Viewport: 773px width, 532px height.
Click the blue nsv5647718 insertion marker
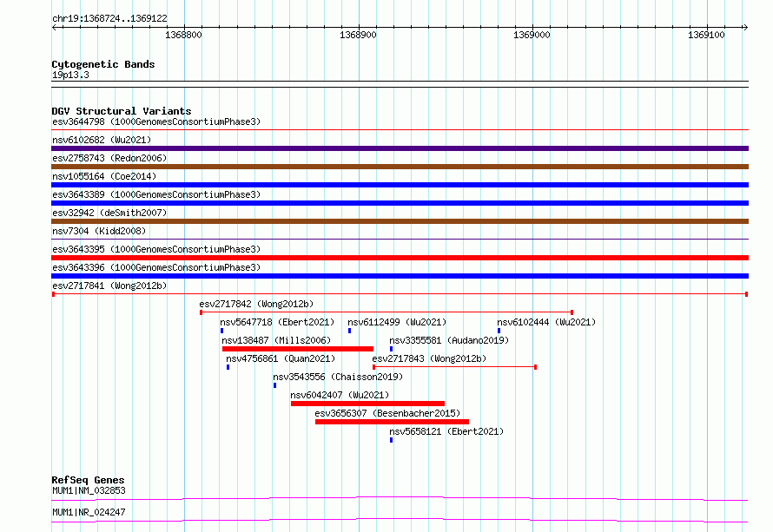pyautogui.click(x=221, y=331)
